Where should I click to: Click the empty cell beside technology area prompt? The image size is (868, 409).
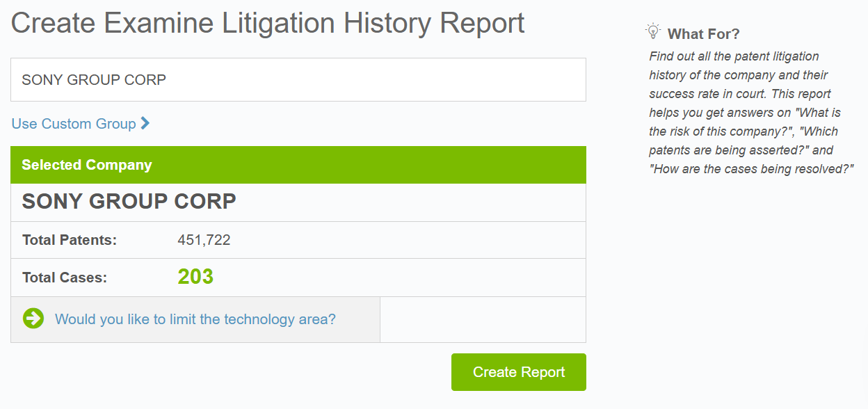click(x=483, y=319)
